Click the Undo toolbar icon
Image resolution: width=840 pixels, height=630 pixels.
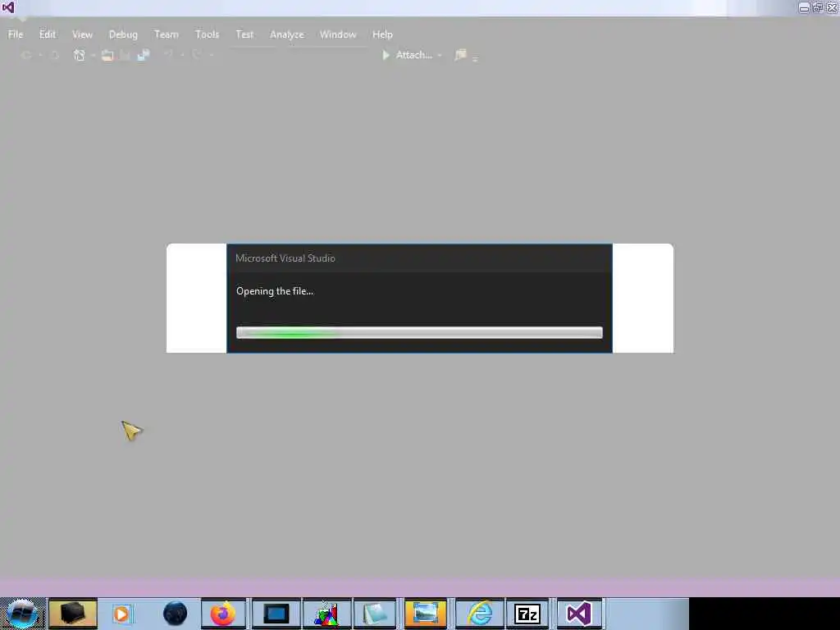[x=168, y=54]
